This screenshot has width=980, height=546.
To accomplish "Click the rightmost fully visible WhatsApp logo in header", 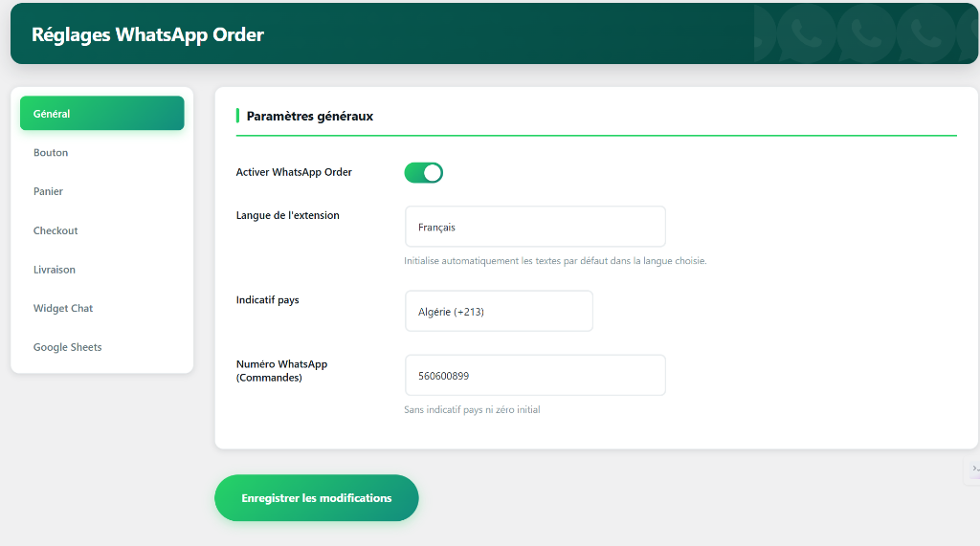I will pos(925,34).
